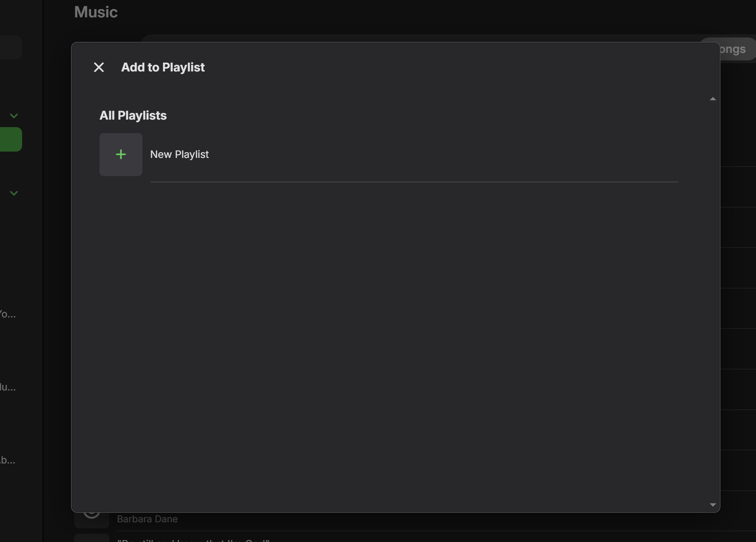Close the Add to Playlist dialog
The image size is (756, 542).
point(99,68)
